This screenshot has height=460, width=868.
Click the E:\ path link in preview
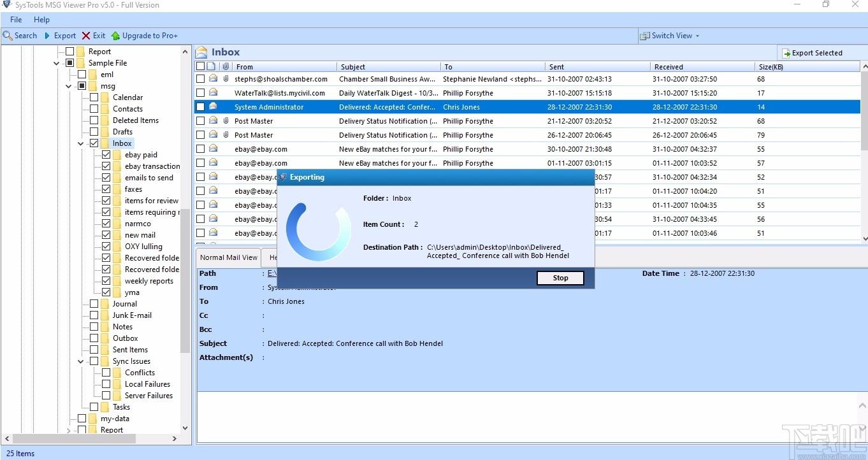pyautogui.click(x=272, y=273)
